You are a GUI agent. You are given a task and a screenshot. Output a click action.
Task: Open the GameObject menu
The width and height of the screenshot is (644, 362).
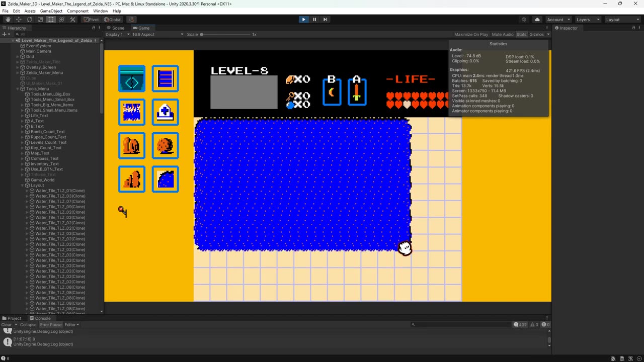[x=51, y=11]
